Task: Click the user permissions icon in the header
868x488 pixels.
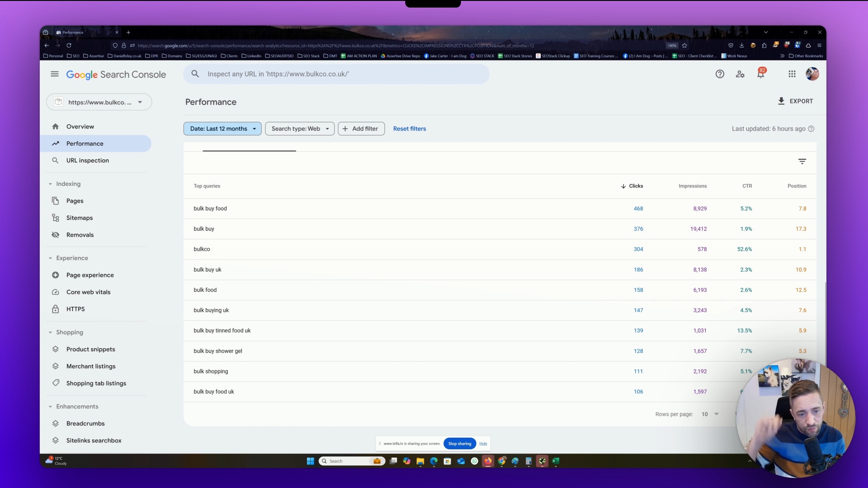Action: click(x=740, y=74)
